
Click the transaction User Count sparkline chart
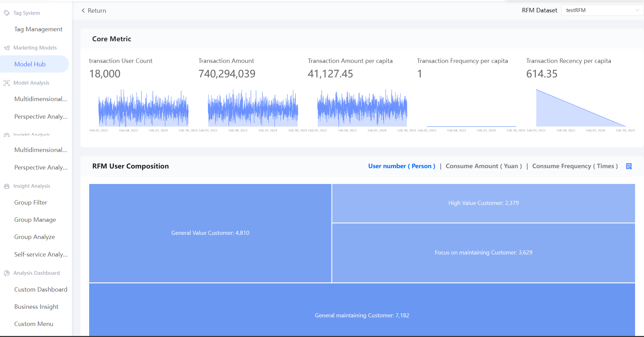(x=143, y=108)
